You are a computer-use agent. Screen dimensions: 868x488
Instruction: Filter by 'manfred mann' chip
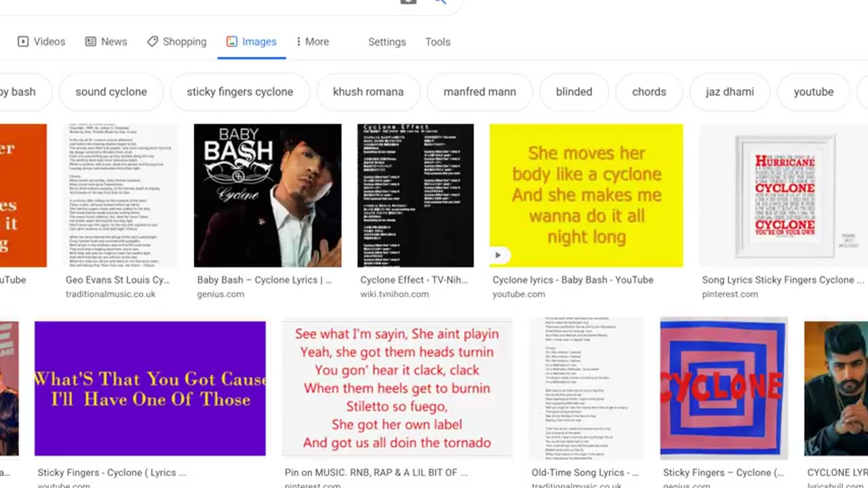479,91
